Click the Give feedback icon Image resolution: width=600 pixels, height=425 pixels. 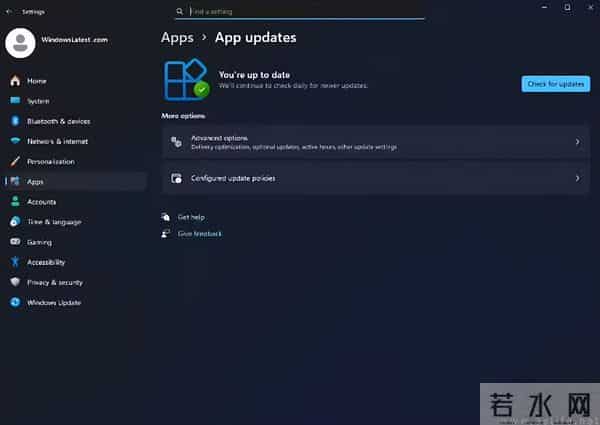pyautogui.click(x=165, y=233)
